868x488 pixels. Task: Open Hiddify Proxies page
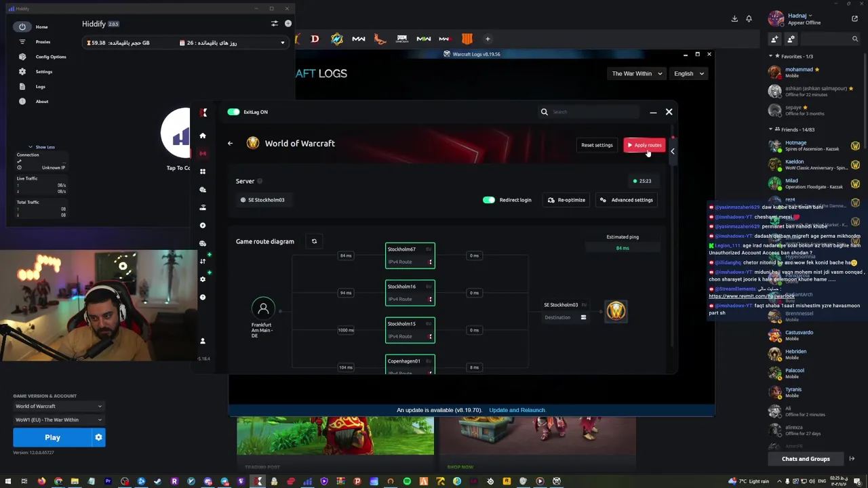(43, 42)
